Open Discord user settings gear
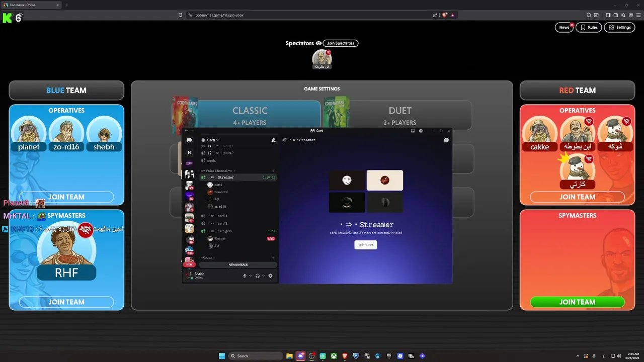 [x=270, y=276]
